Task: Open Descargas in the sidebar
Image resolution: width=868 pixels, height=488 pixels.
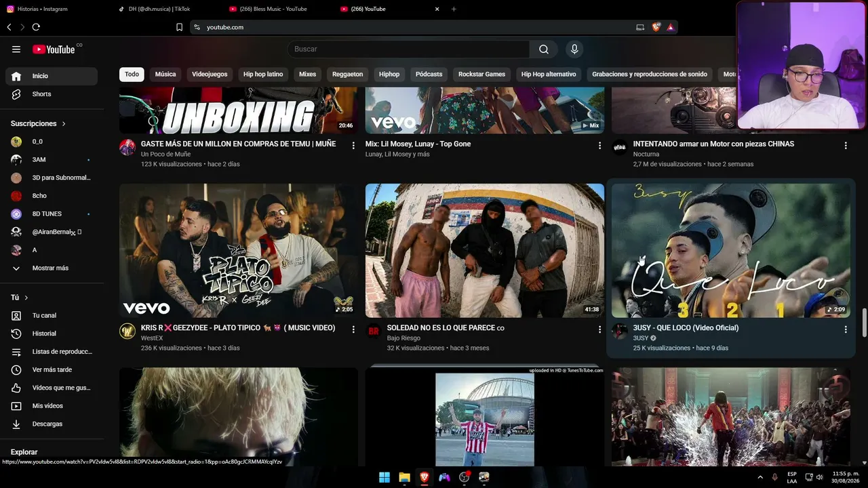Action: point(52,424)
